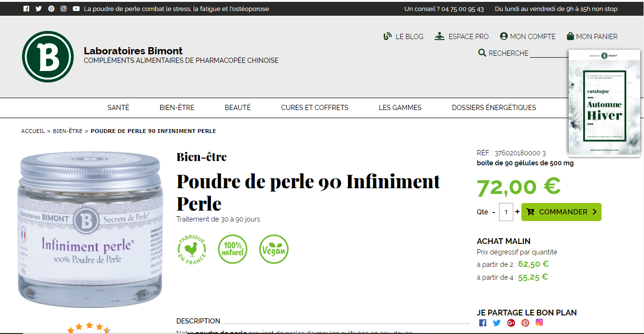Screen dimensions: 644x334
Task: Decrease quantity with the minus button
Action: pyautogui.click(x=494, y=212)
